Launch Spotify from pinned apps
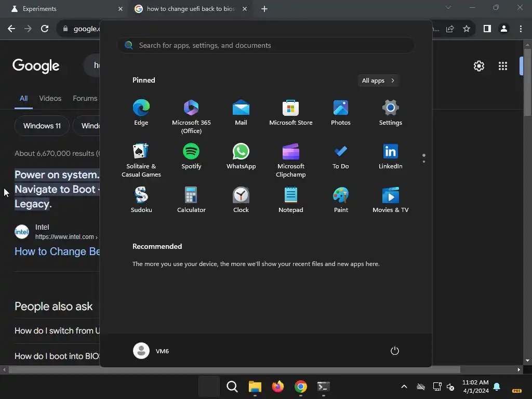 [x=191, y=156]
